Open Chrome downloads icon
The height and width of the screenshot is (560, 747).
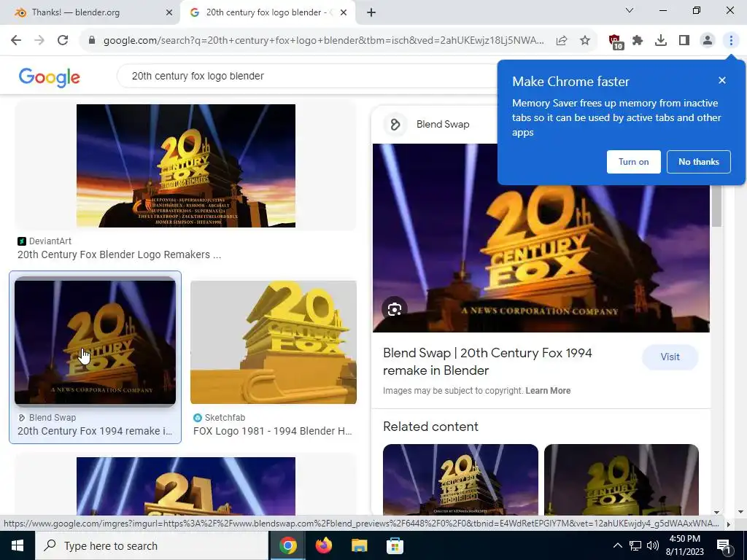tap(661, 41)
